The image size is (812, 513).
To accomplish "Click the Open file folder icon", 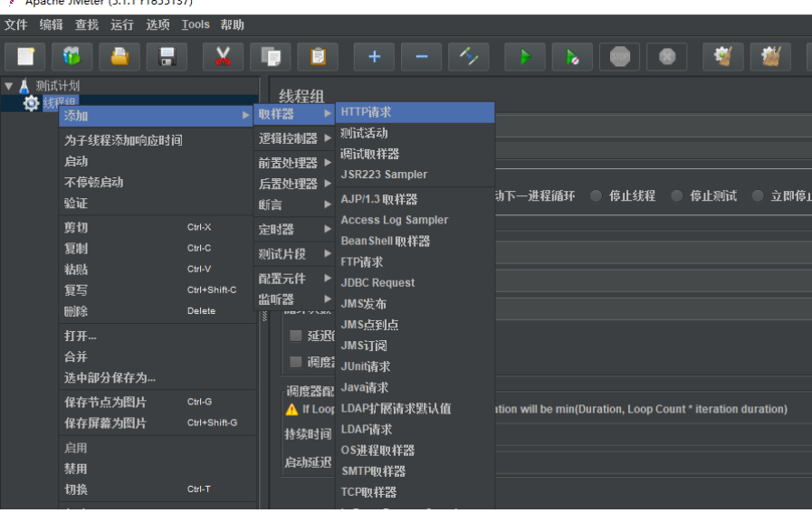I will pyautogui.click(x=119, y=56).
